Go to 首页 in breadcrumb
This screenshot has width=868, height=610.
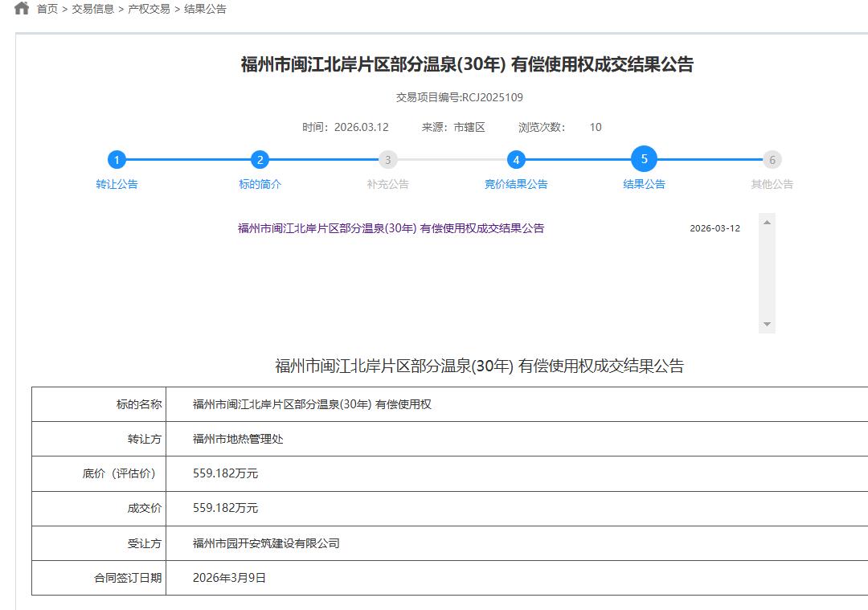pos(47,10)
